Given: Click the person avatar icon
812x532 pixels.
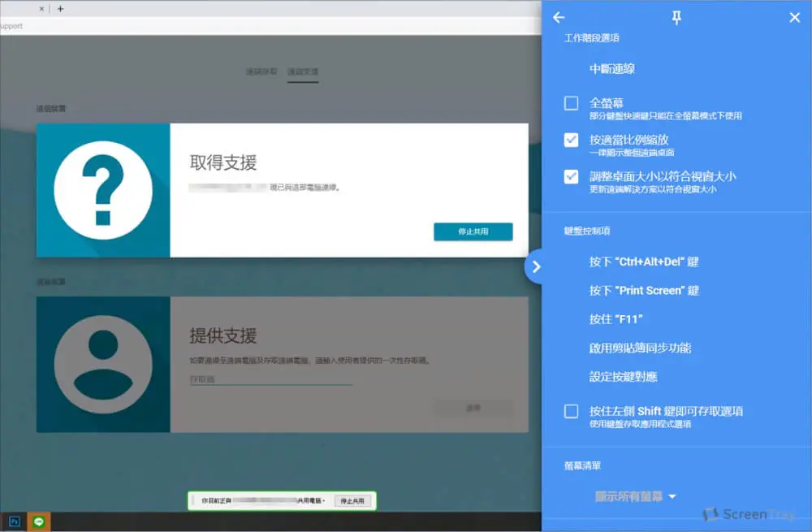Looking at the screenshot, I should (103, 365).
